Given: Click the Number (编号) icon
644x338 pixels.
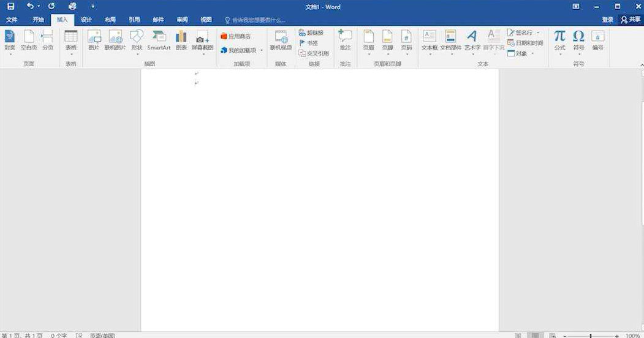Looking at the screenshot, I should coord(597,41).
